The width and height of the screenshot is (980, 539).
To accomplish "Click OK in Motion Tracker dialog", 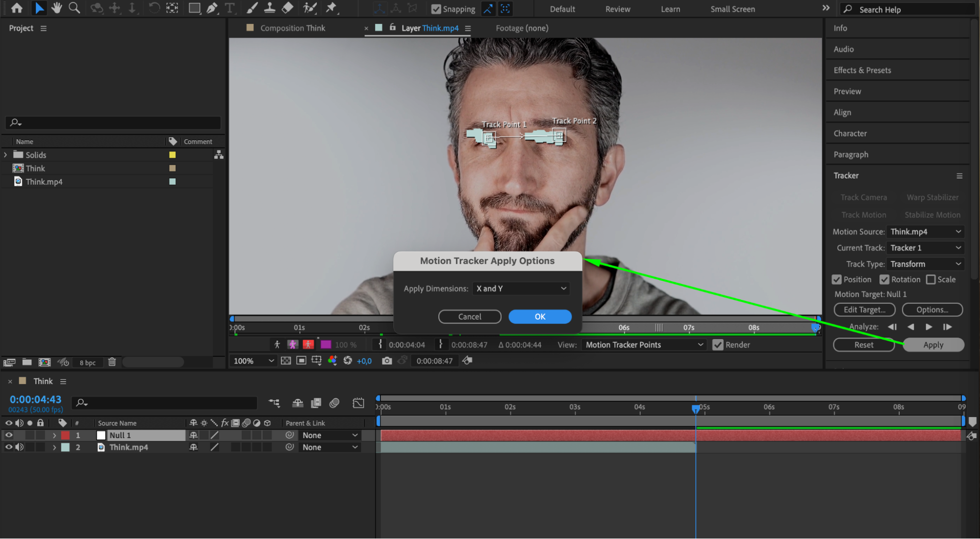I will point(540,317).
